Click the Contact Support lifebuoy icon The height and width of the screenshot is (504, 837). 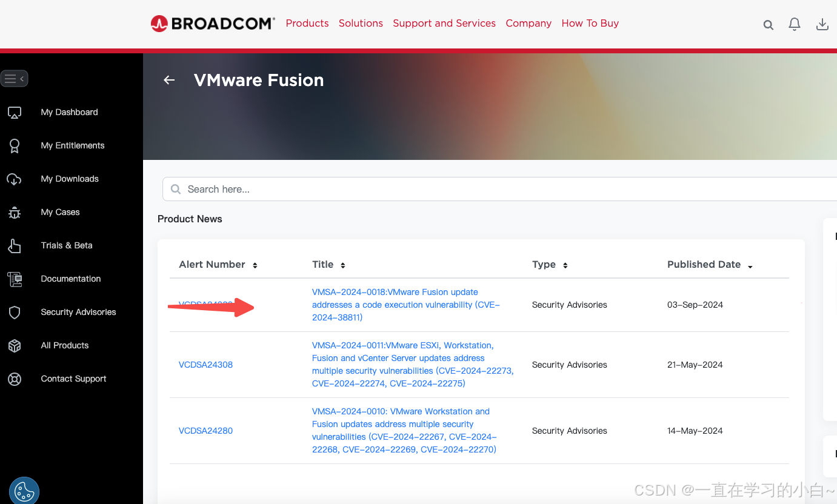pyautogui.click(x=15, y=379)
